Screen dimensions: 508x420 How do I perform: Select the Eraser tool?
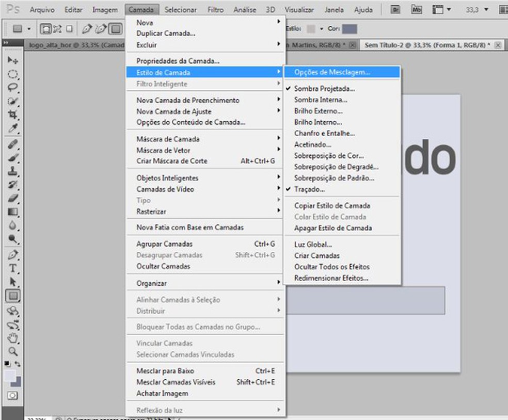tap(12, 198)
